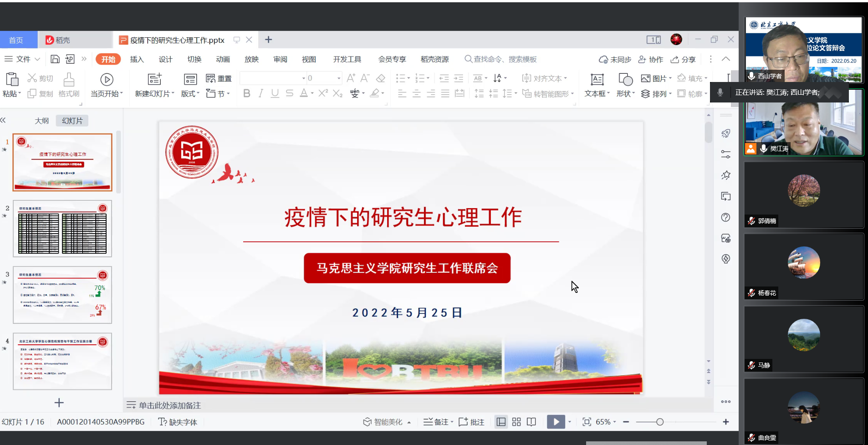Switch to the Outline (大纲) panel tab
This screenshot has height=445, width=868.
coord(41,121)
